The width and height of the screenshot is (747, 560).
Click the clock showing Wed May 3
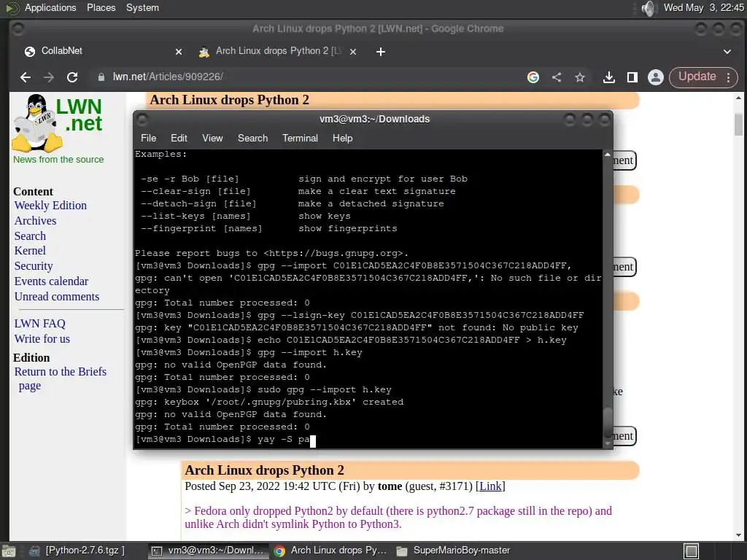tap(703, 7)
